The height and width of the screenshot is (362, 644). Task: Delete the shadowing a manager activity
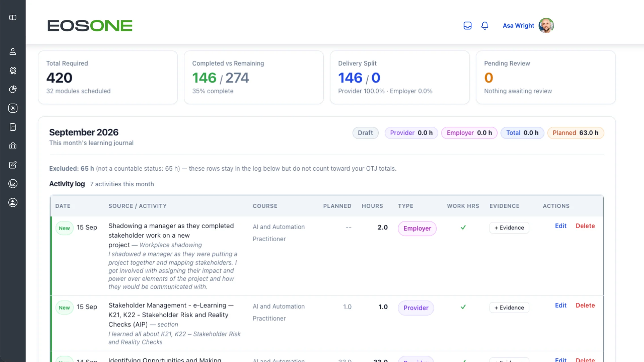pos(585,226)
